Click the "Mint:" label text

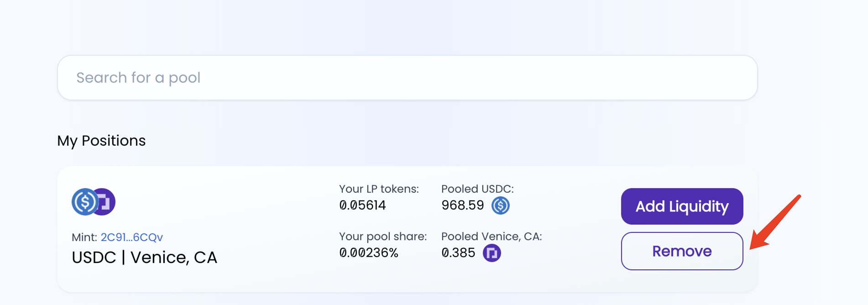(x=84, y=237)
